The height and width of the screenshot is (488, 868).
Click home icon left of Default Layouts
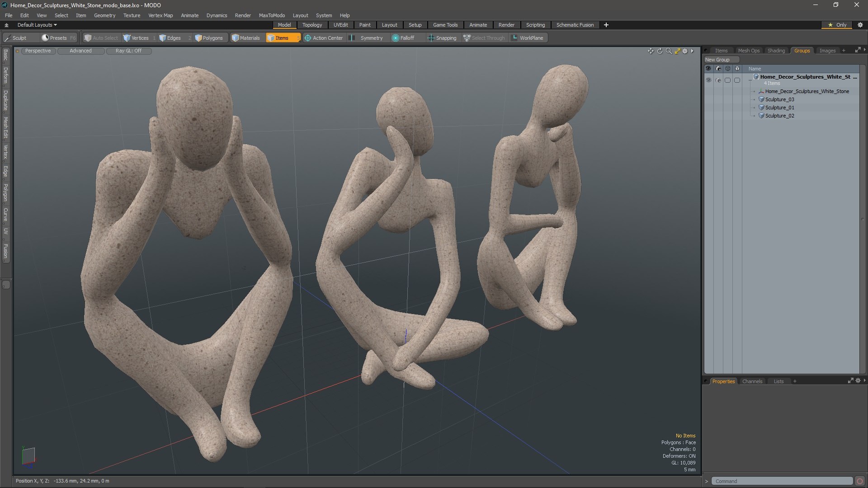6,25
